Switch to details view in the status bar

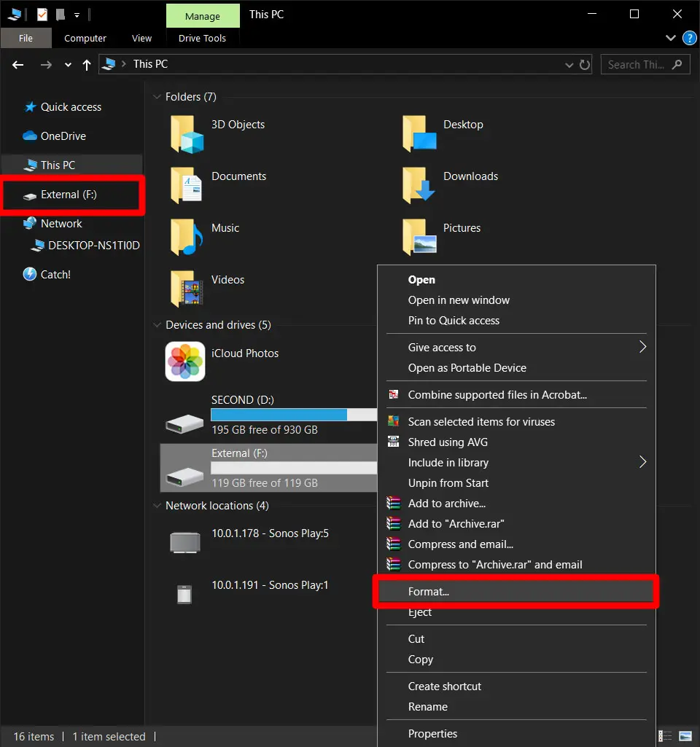click(x=664, y=736)
